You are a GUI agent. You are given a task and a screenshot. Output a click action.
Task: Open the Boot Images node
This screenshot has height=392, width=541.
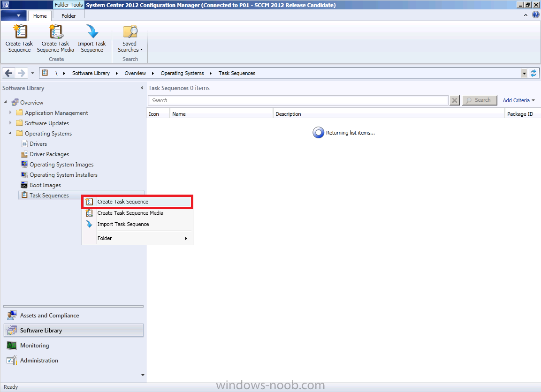(x=45, y=185)
